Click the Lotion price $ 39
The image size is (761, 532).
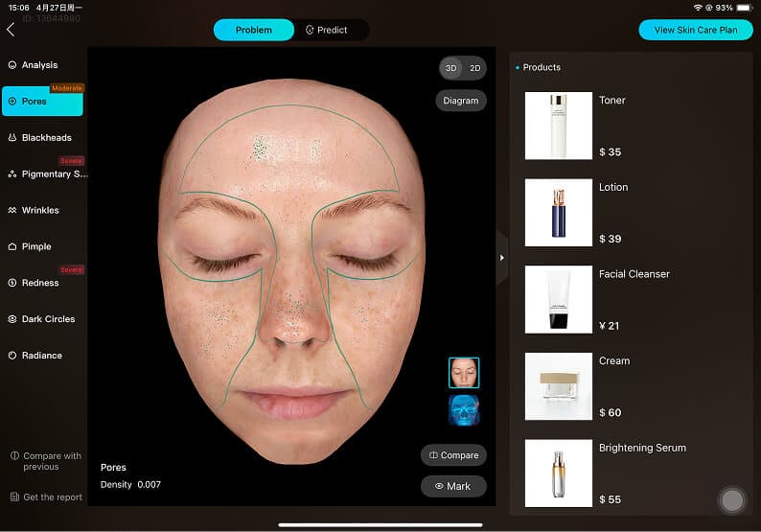click(611, 239)
